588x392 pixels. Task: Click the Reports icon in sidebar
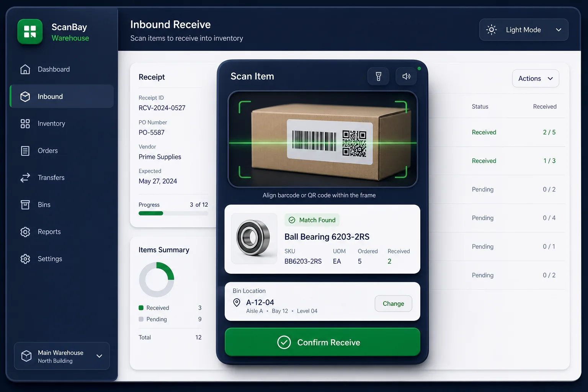click(x=25, y=232)
